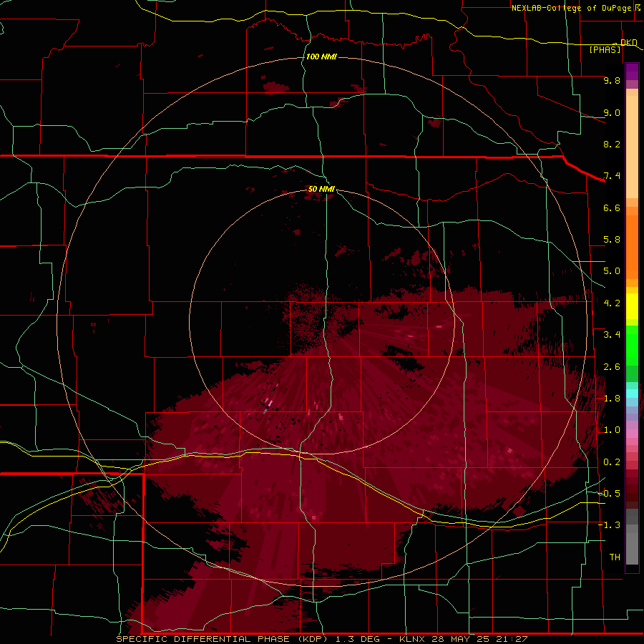Image resolution: width=644 pixels, height=644 pixels.
Task: Click the 100 NMI range ring label
Action: point(321,57)
